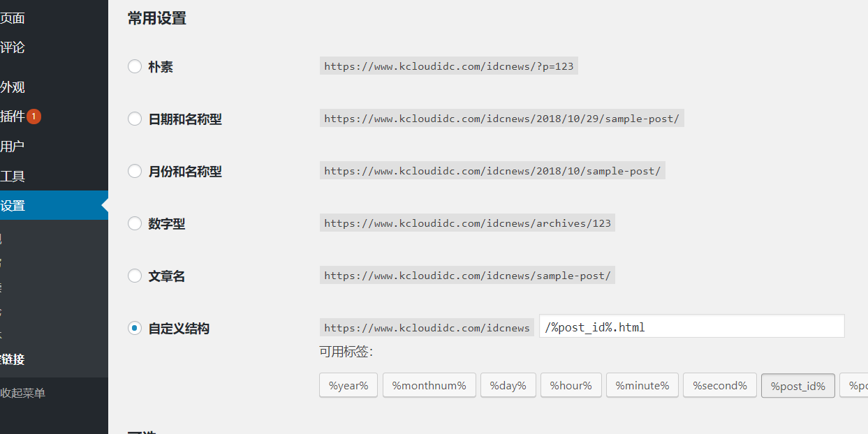The width and height of the screenshot is (868, 434).
Task: Choose the 自定义结构 radio button
Action: (135, 329)
